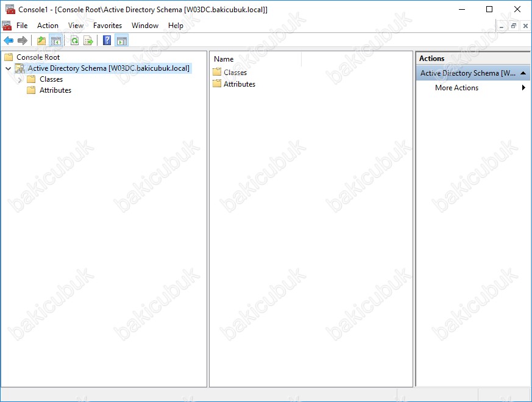
Task: Open the Action menu
Action: pyautogui.click(x=48, y=26)
